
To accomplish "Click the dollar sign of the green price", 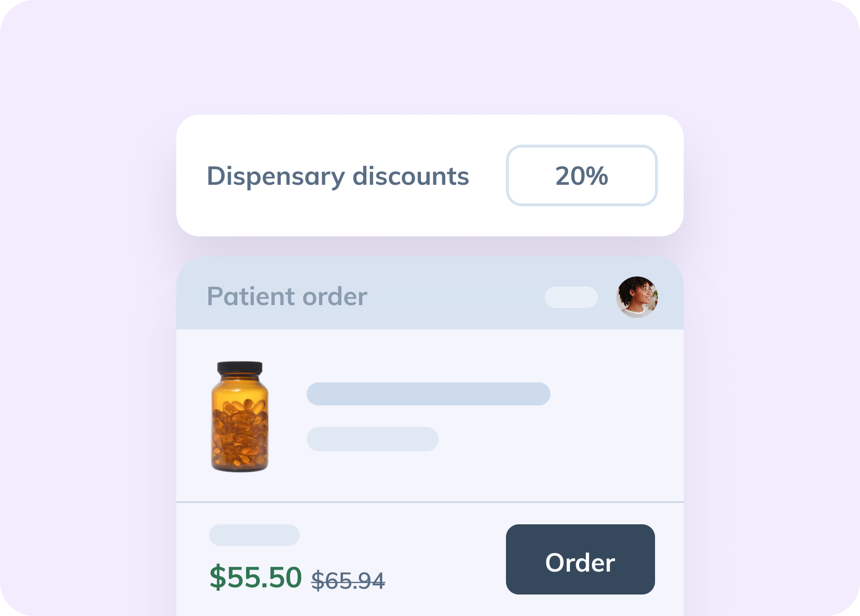I will pyautogui.click(x=217, y=577).
